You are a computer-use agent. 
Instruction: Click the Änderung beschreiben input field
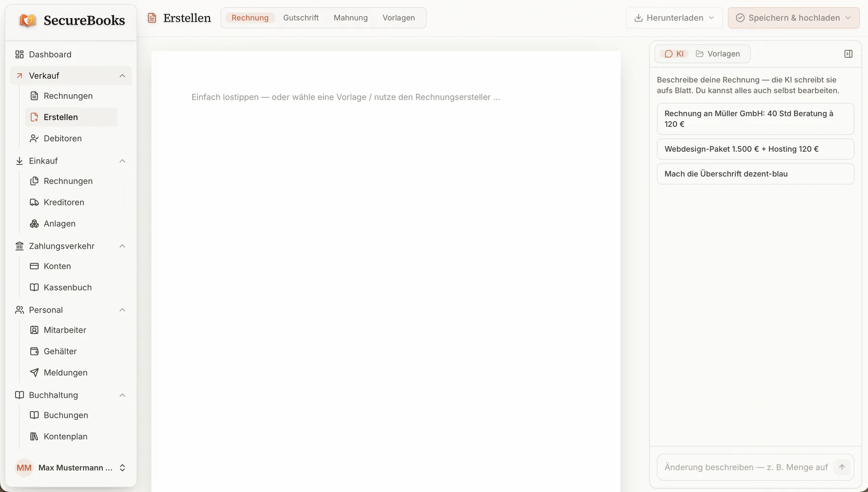[x=746, y=467]
